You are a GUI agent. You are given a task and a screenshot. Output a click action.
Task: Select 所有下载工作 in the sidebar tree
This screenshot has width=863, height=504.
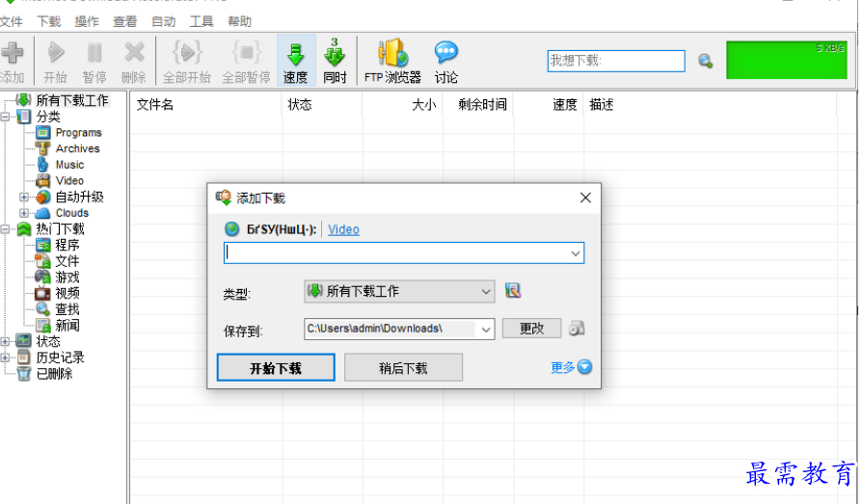click(x=72, y=100)
